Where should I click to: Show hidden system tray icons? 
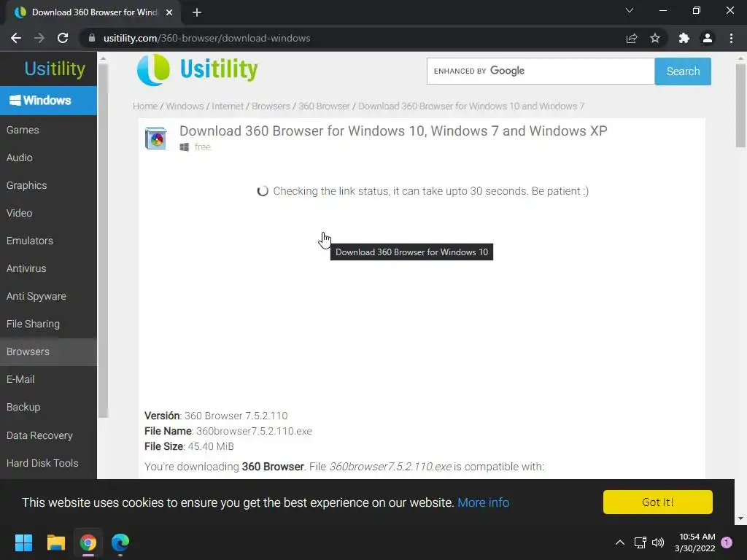tap(620, 542)
